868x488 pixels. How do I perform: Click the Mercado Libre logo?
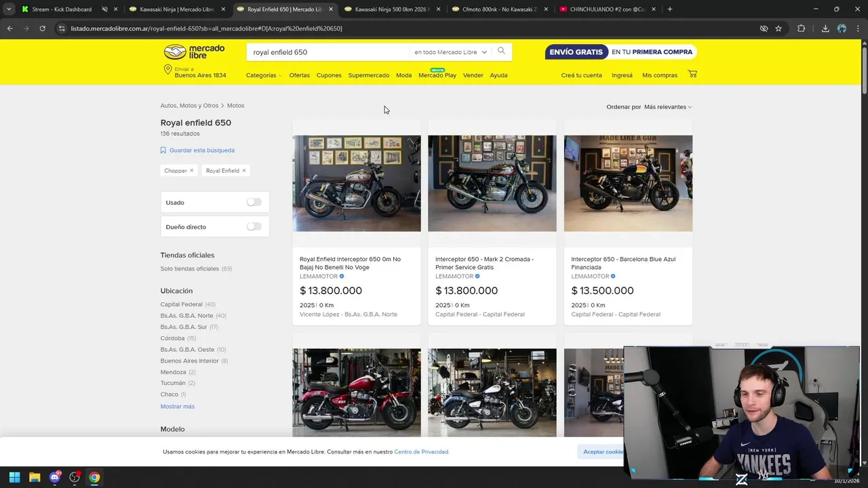194,52
